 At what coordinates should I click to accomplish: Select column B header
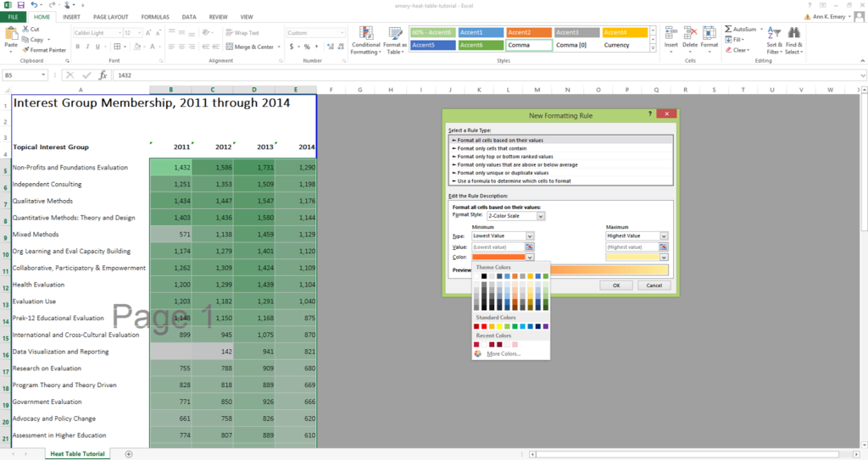tap(170, 89)
